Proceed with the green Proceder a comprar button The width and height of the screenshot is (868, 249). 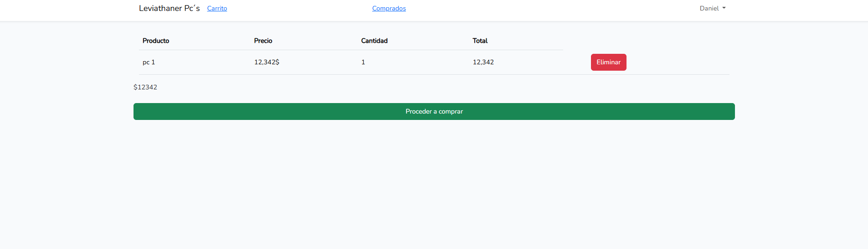[434, 111]
